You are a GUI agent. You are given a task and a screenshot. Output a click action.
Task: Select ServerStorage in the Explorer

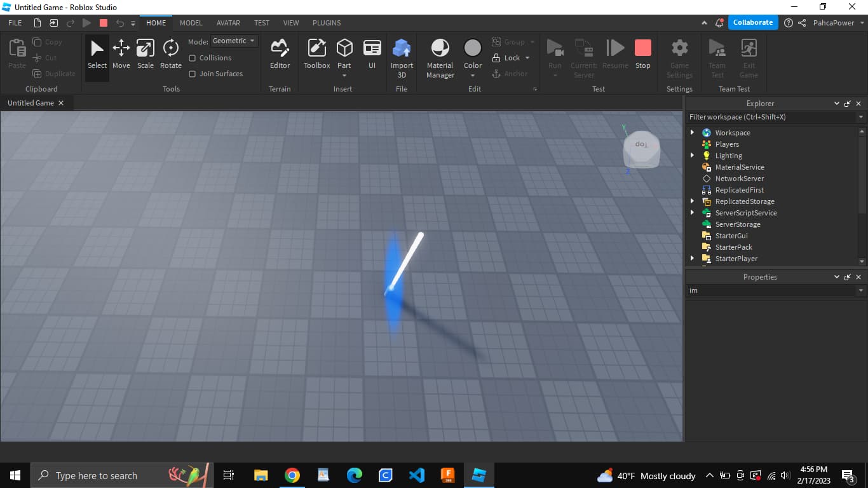[x=738, y=224]
